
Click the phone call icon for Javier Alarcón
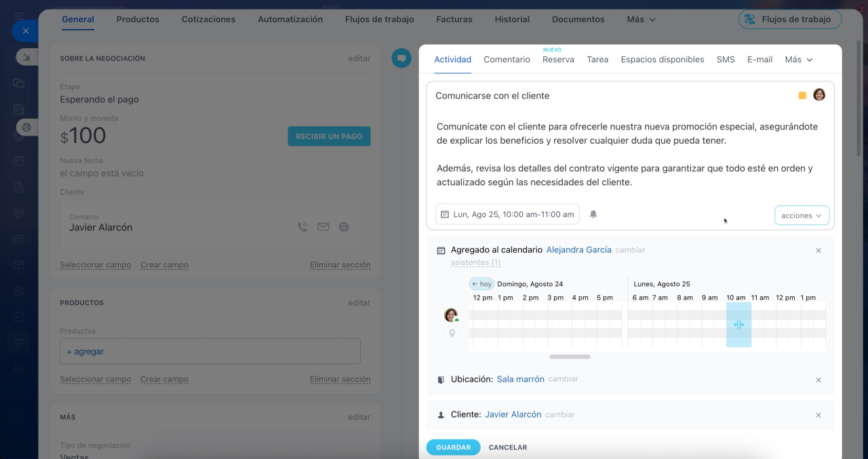302,227
